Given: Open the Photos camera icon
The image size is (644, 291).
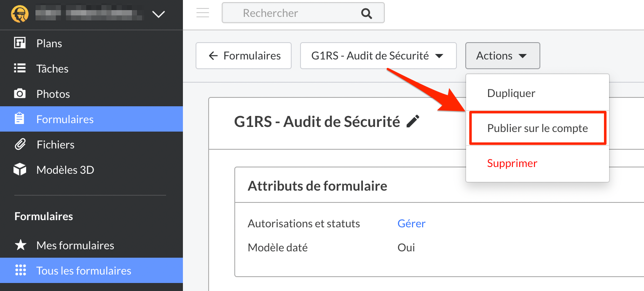Looking at the screenshot, I should [20, 94].
